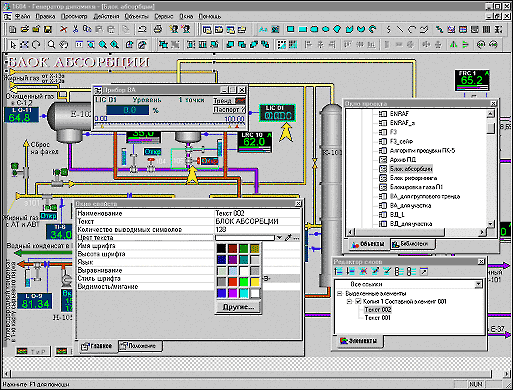Click the Save (floppy disk) toolbar icon
This screenshot has width=513, height=390.
click(48, 29)
